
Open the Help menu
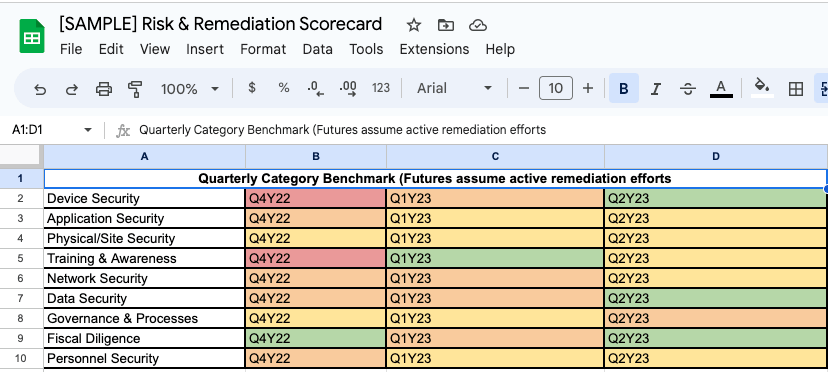coord(500,49)
